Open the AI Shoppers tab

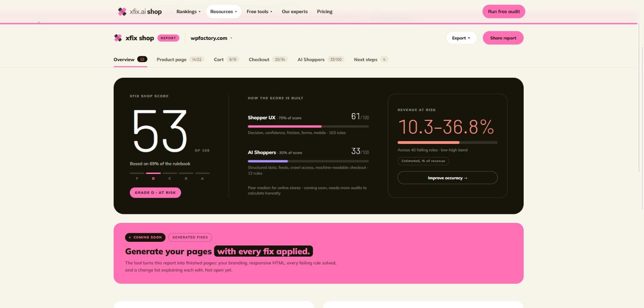point(321,59)
